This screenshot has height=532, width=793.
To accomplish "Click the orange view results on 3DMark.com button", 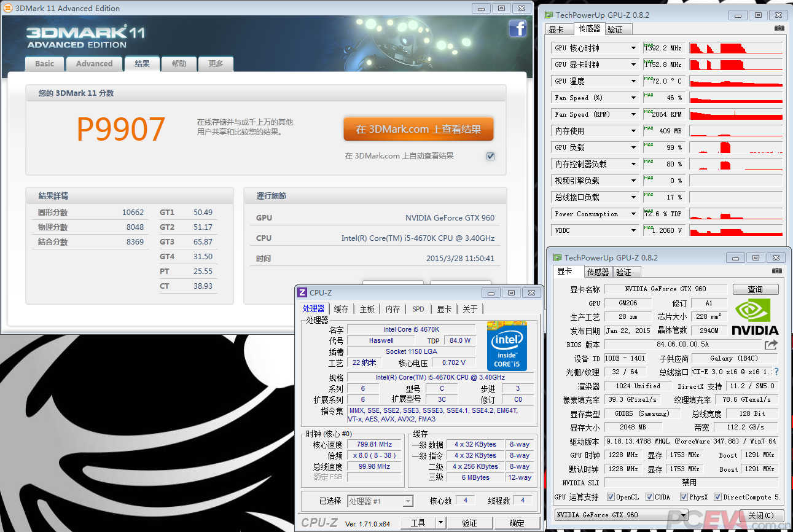I will pyautogui.click(x=418, y=130).
